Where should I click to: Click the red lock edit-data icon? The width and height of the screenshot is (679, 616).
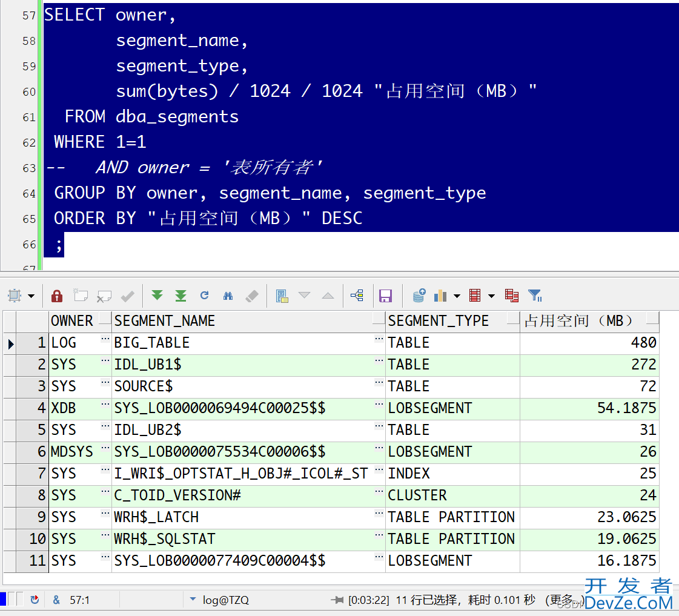point(57,296)
